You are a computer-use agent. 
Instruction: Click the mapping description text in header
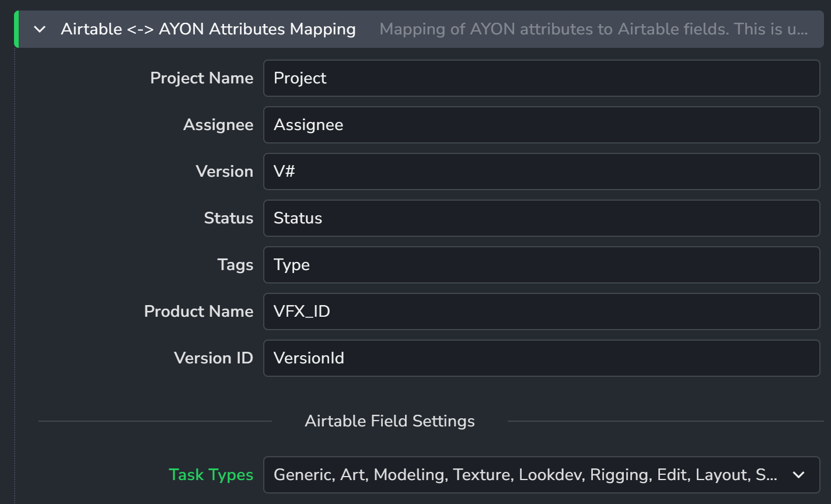pos(594,29)
